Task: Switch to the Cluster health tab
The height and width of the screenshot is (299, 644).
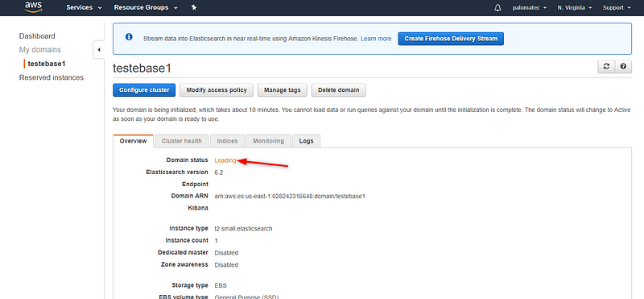Action: pos(182,141)
